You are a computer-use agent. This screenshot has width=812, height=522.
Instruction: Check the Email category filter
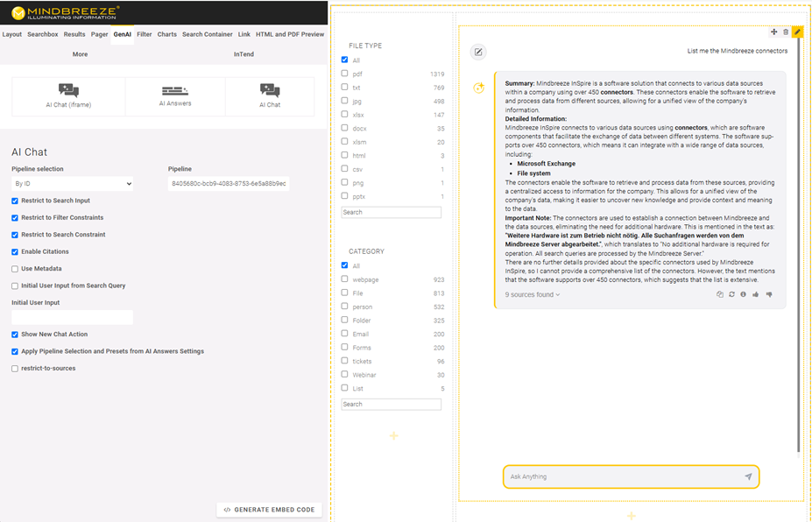[x=344, y=333]
